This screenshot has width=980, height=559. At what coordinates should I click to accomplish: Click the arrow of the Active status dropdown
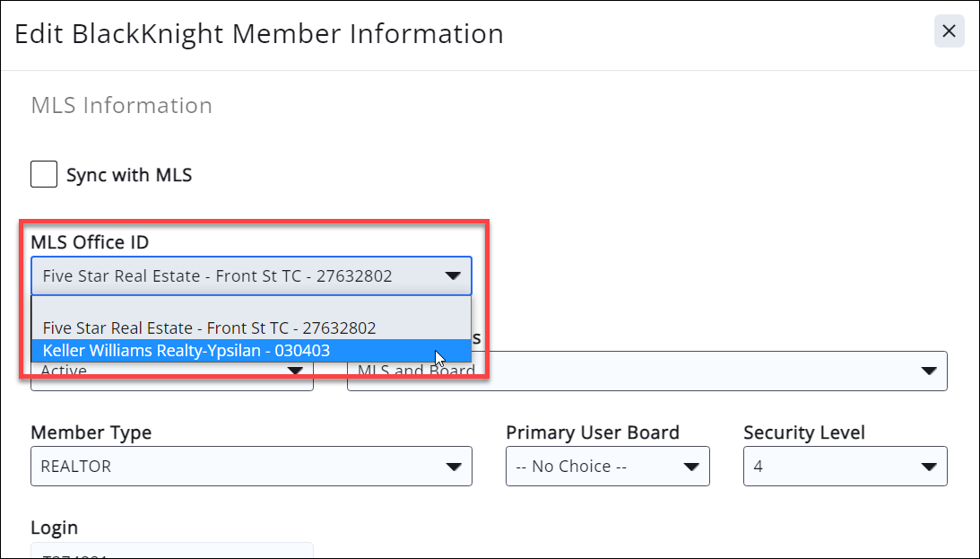pyautogui.click(x=294, y=371)
